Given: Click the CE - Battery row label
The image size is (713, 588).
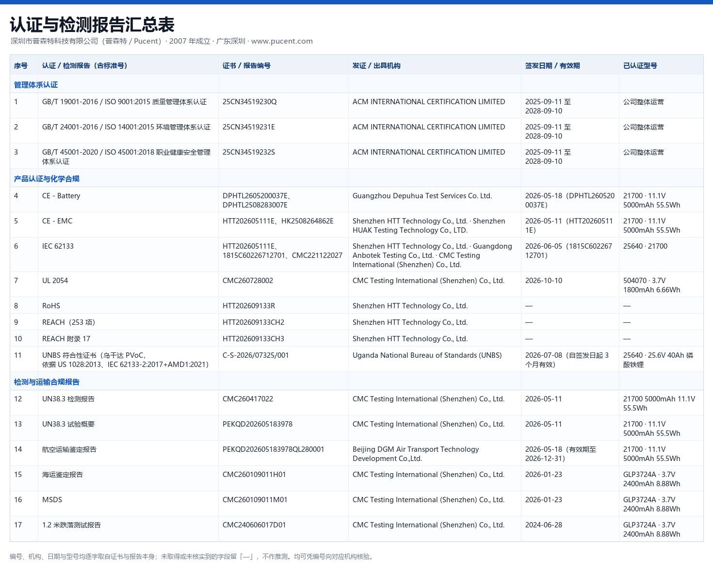Looking at the screenshot, I should 61,196.
